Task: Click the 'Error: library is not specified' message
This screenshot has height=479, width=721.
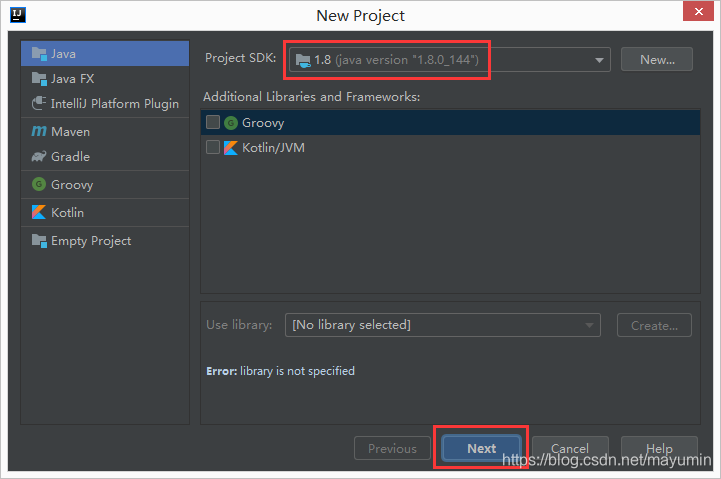Action: point(280,371)
